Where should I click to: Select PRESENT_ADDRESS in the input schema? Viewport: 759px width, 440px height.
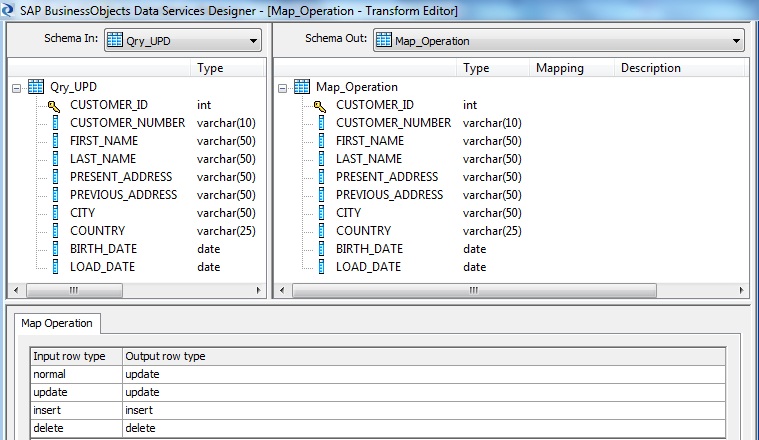click(x=121, y=177)
